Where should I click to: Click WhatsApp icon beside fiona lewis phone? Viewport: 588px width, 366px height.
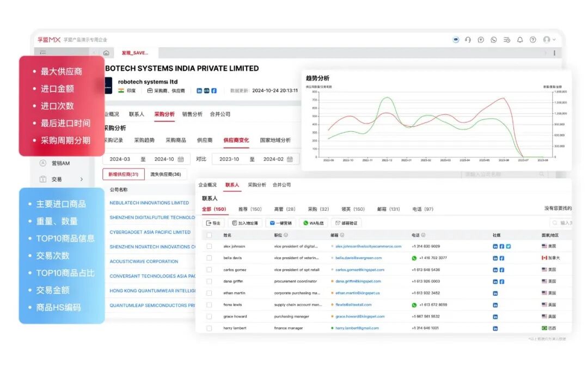pos(414,305)
